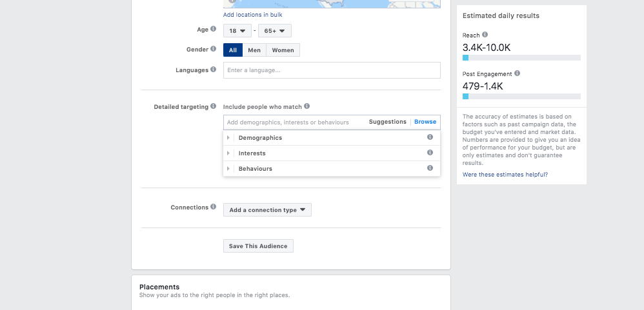Select Men as the gender
This screenshot has height=310, width=644.
click(254, 50)
